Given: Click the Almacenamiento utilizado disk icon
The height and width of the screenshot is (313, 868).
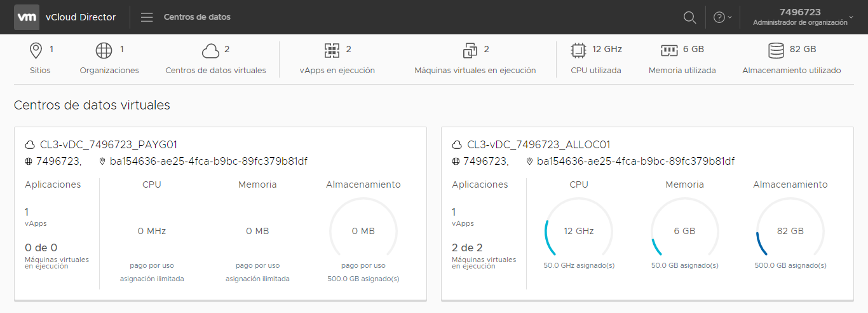Looking at the screenshot, I should 776,50.
